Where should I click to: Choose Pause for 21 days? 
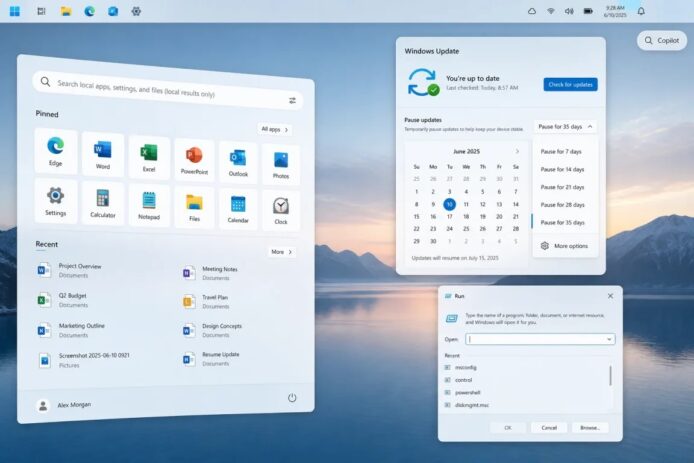(565, 187)
